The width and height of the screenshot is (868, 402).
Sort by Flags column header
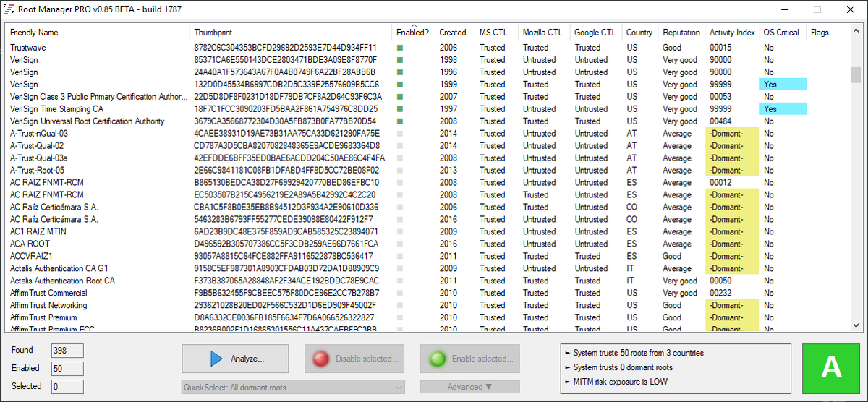click(x=821, y=33)
